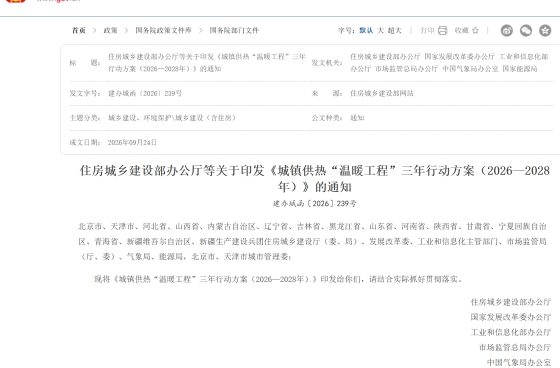Viewport: 560px width, 368px height.
Task: Share to Qzone star icon
Action: click(545, 30)
